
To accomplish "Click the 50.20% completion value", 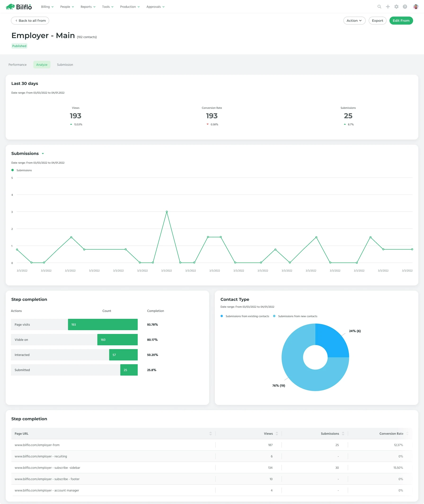I will pos(152,355).
